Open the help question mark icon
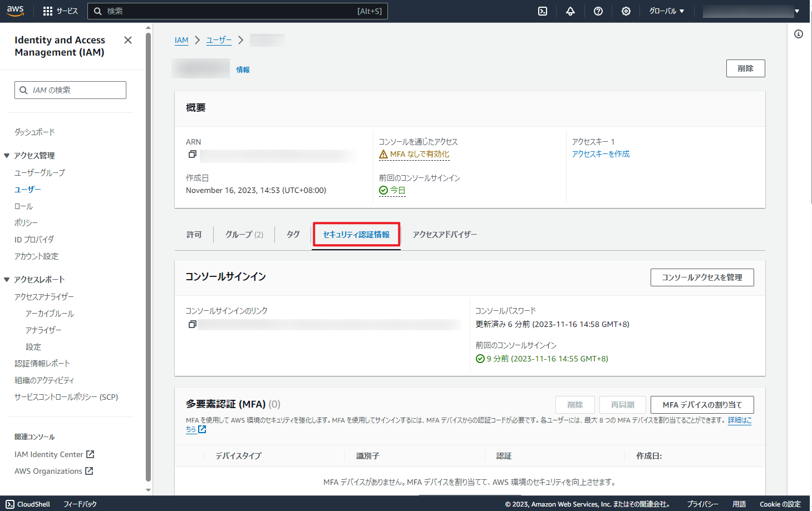 (x=598, y=11)
